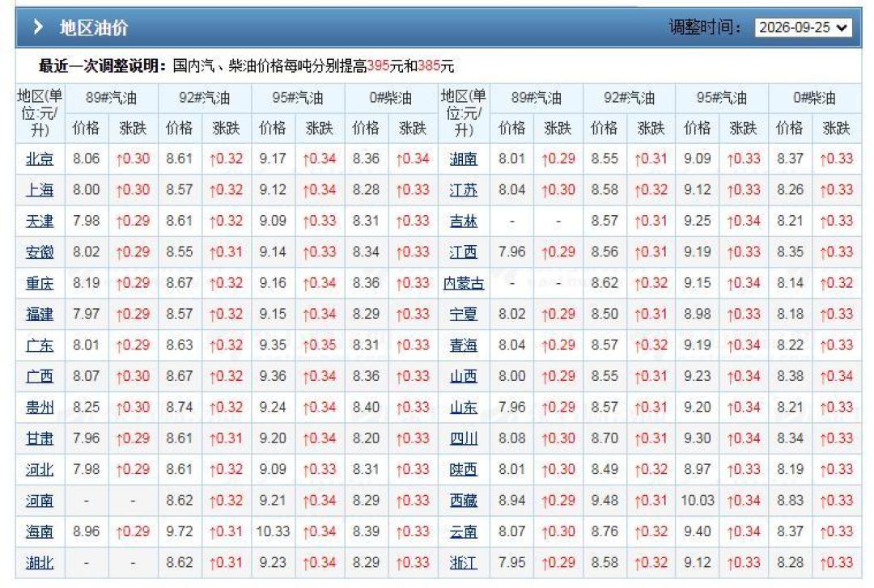874x588 pixels.
Task: Click 云南 95# gasoline price 9.40
Action: 697,531
